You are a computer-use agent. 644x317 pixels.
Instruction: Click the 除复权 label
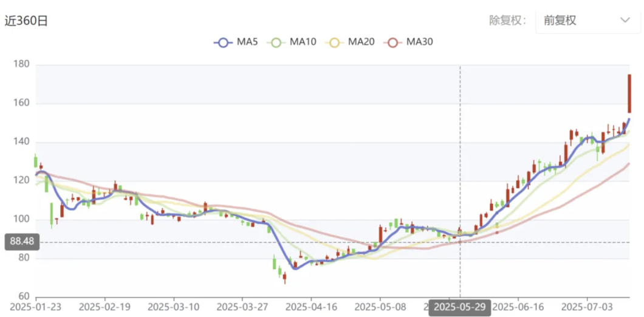coord(507,21)
